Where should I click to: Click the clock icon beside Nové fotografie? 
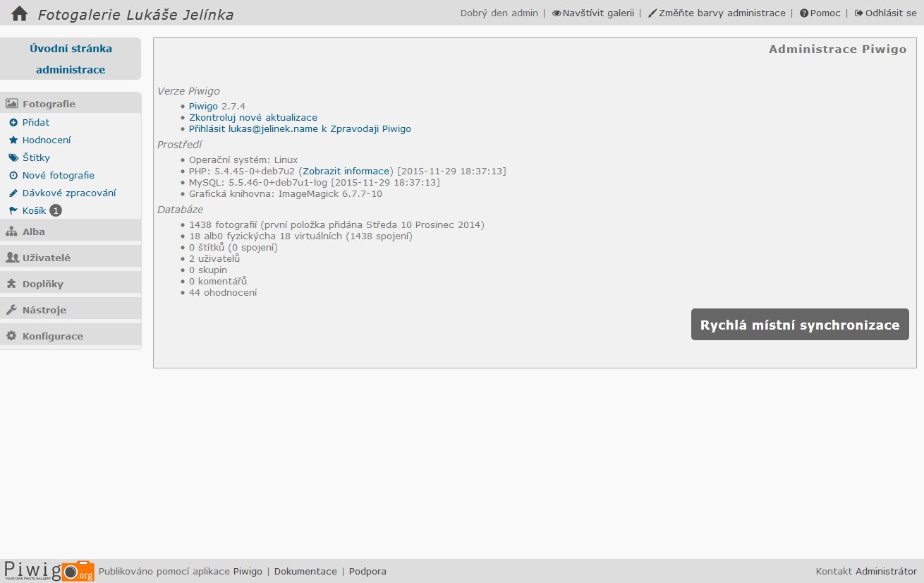pyautogui.click(x=13, y=175)
